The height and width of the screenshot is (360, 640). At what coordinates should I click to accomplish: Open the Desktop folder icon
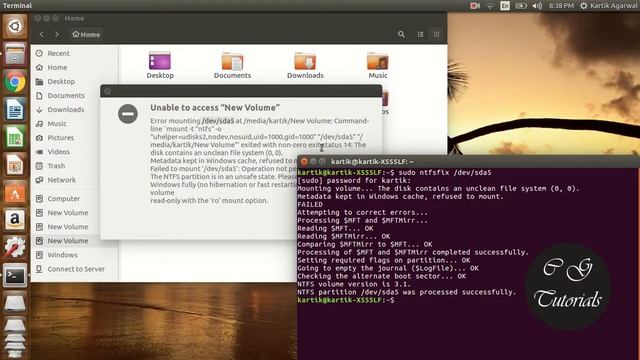coord(160,65)
